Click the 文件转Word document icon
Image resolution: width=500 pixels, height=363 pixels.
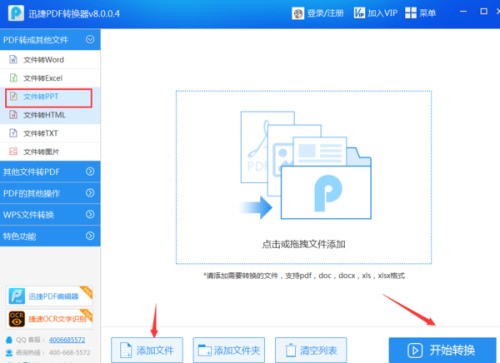(13, 60)
